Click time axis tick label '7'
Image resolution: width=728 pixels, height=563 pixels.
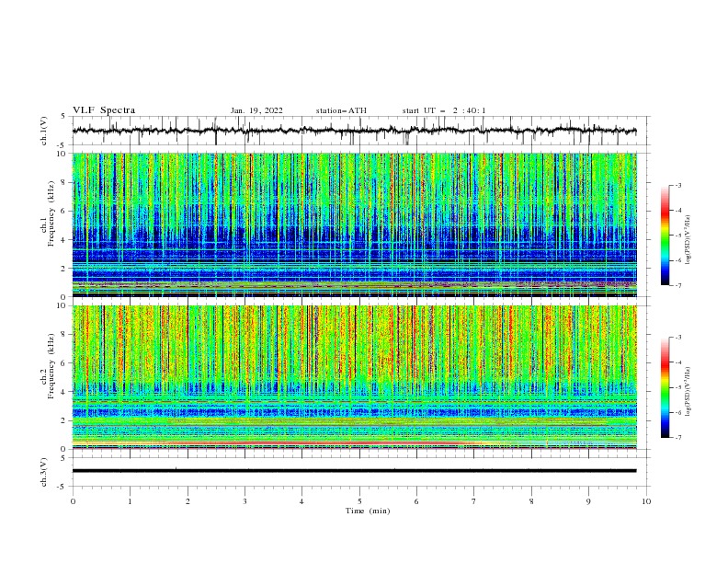coord(474,501)
